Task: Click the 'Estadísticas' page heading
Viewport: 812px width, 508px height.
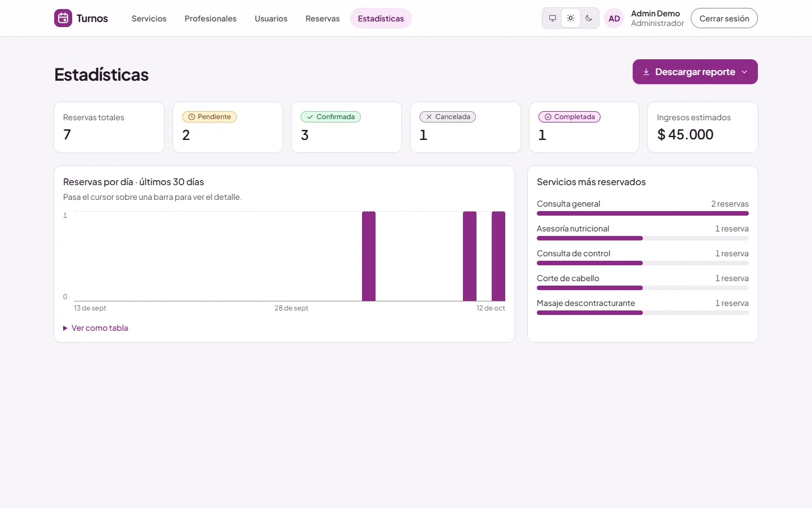Action: [x=101, y=75]
